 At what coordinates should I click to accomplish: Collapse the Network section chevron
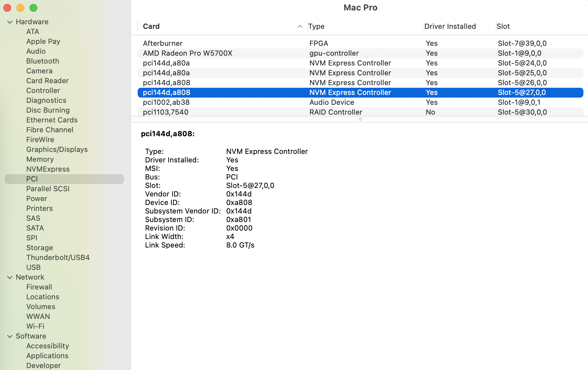[10, 277]
